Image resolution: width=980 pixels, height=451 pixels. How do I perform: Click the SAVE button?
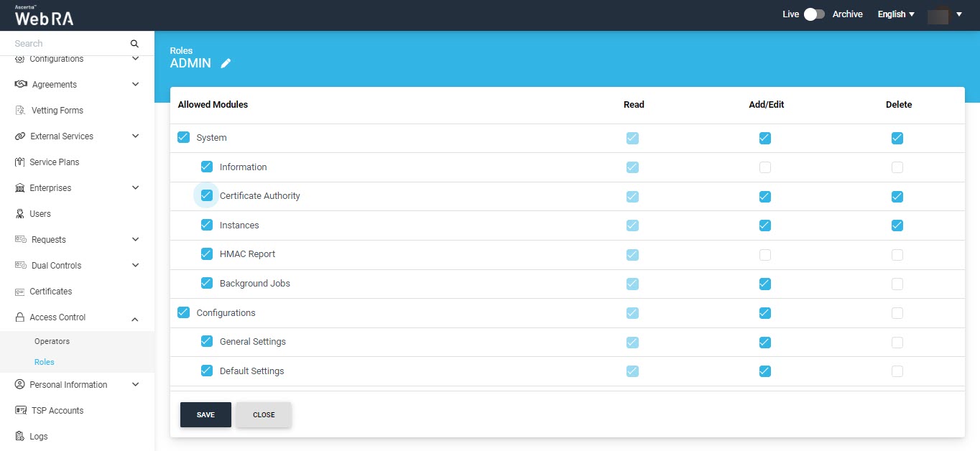click(x=205, y=414)
